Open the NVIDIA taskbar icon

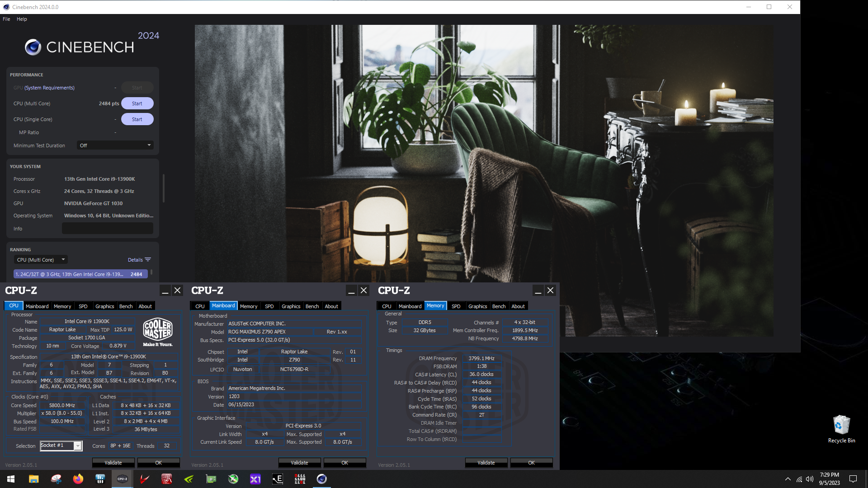pos(189,479)
